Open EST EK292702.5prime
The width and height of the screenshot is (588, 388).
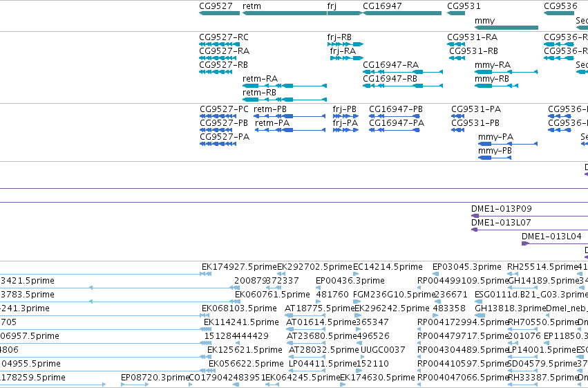coord(314,267)
